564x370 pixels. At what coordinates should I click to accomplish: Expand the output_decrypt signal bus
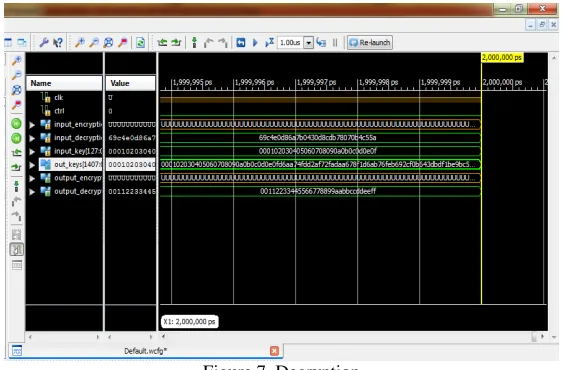click(32, 192)
